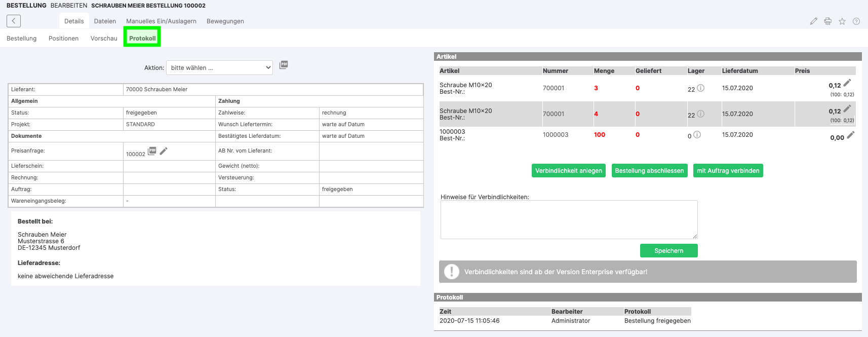
Task: Click the PDF icon beside Aktion dropdown
Action: [284, 65]
